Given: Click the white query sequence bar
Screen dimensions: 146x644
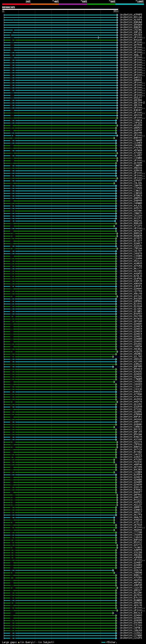Looking at the screenshot, I should [60, 9].
